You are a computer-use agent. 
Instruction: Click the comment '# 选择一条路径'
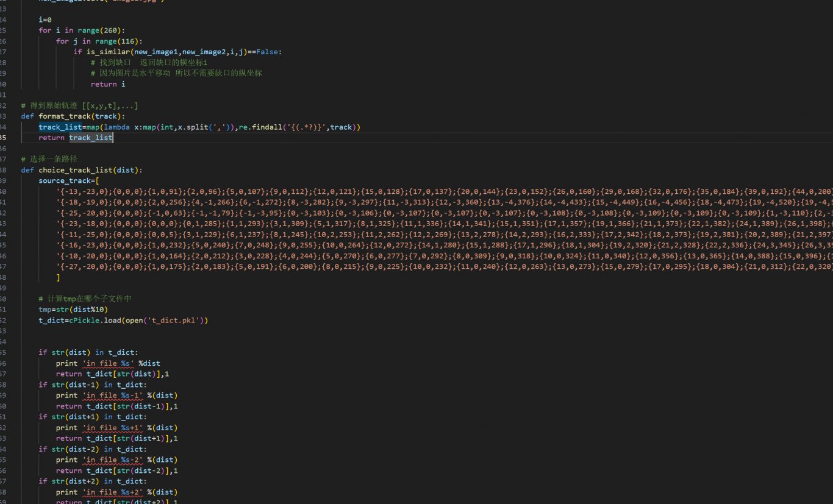[x=49, y=159]
